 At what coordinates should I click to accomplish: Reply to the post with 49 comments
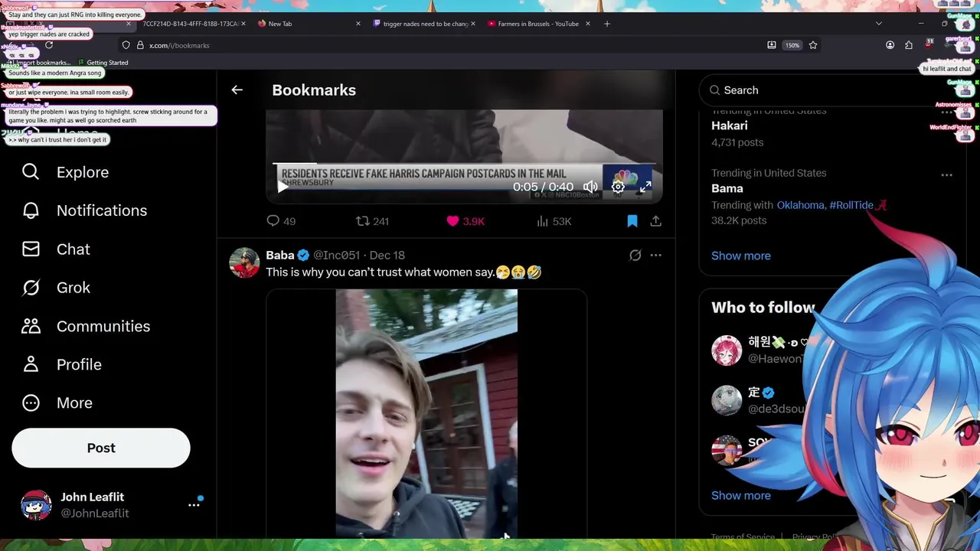click(x=280, y=221)
